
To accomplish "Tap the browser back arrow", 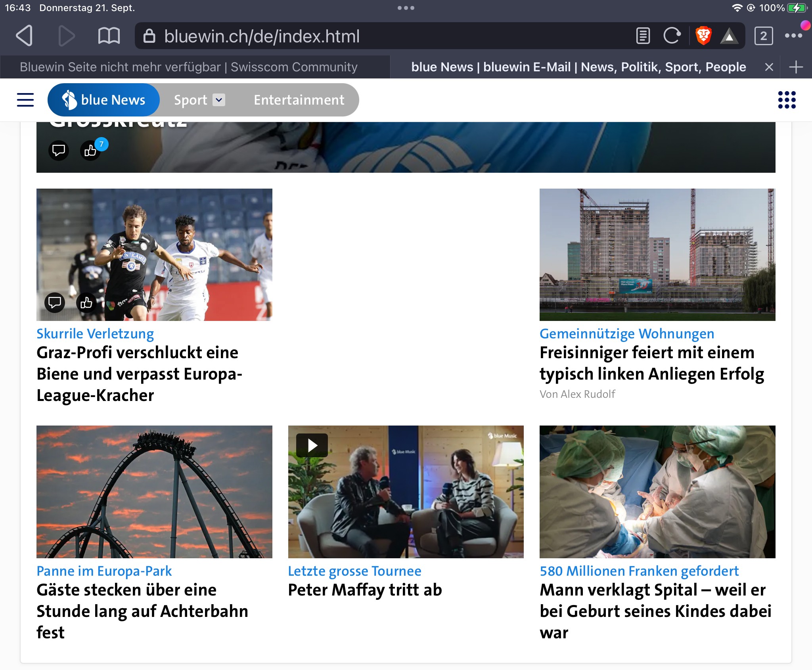I will pyautogui.click(x=25, y=36).
